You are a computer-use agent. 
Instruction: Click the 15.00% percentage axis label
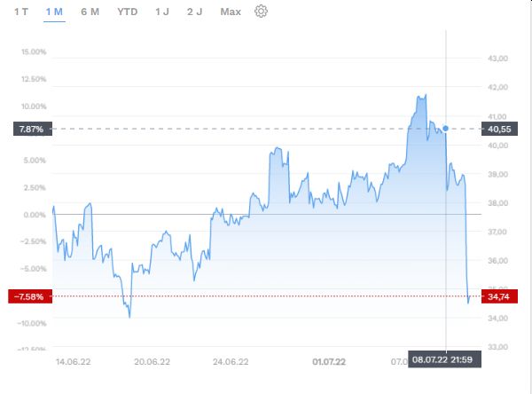coord(31,51)
